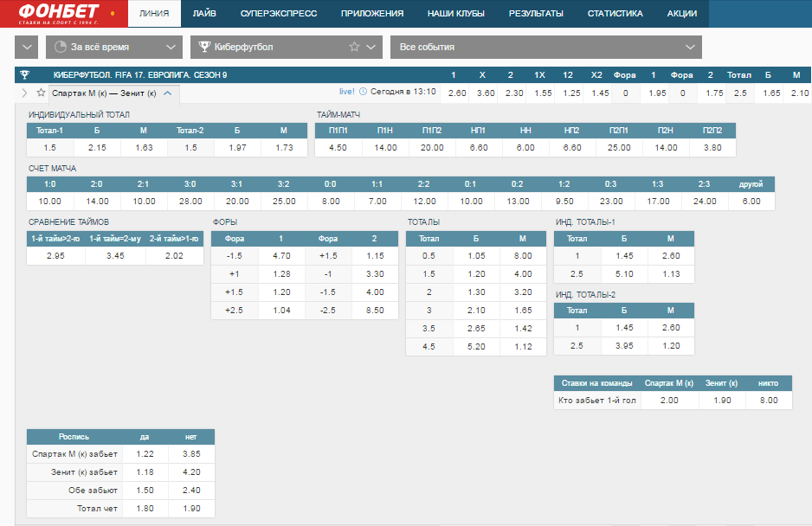Select Тотал-1 over odds 2.15
Screen dimensions: 812x526
click(x=97, y=148)
